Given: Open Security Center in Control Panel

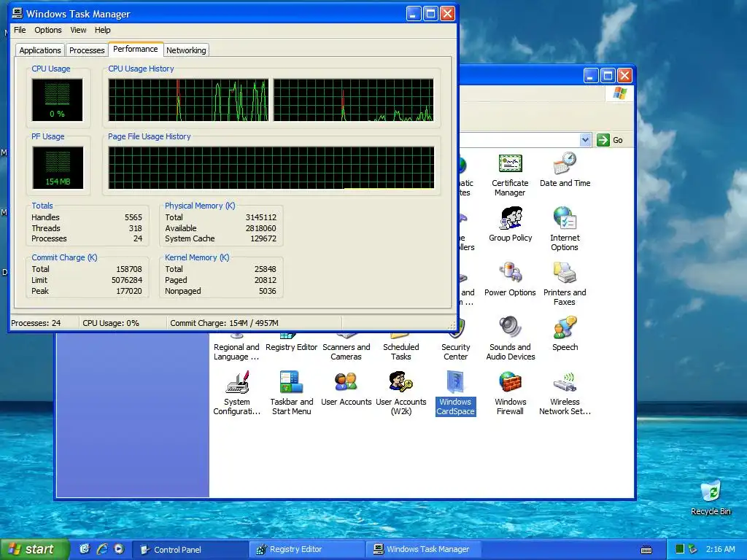Looking at the screenshot, I should (x=455, y=346).
